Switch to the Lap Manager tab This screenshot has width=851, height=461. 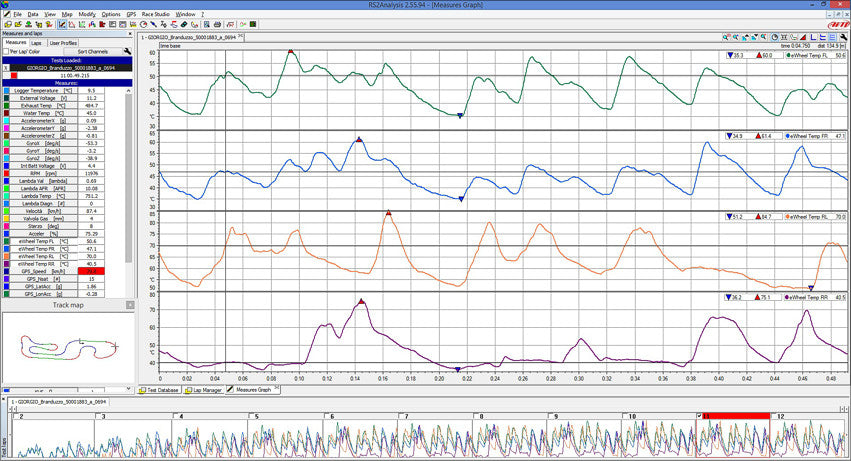(203, 390)
